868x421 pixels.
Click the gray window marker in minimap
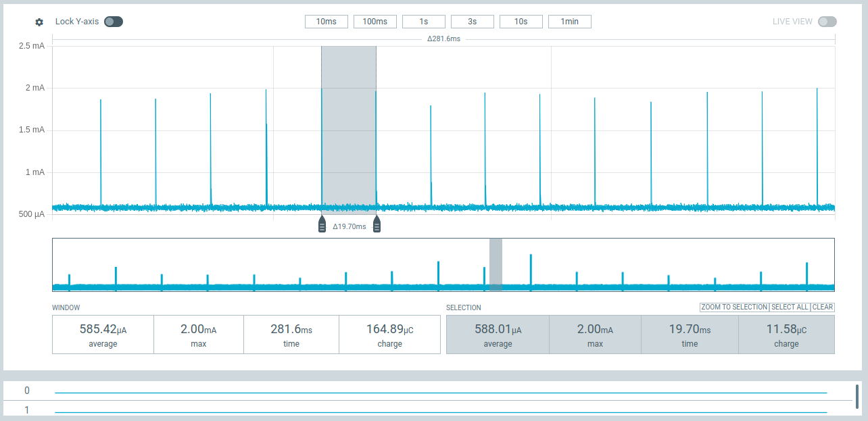pos(496,264)
